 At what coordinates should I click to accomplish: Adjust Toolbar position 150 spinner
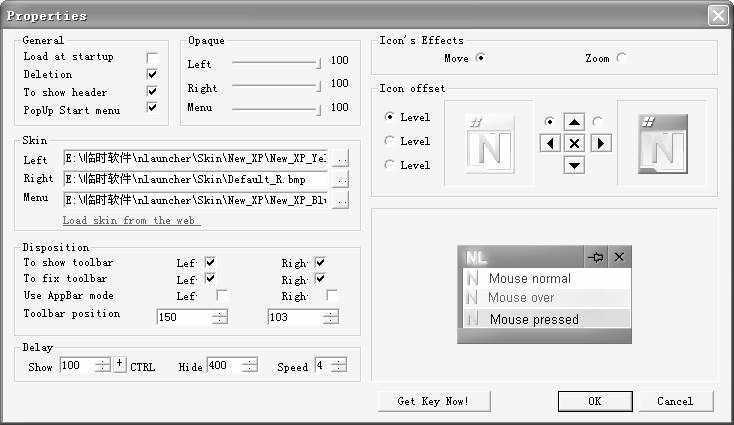coord(219,317)
